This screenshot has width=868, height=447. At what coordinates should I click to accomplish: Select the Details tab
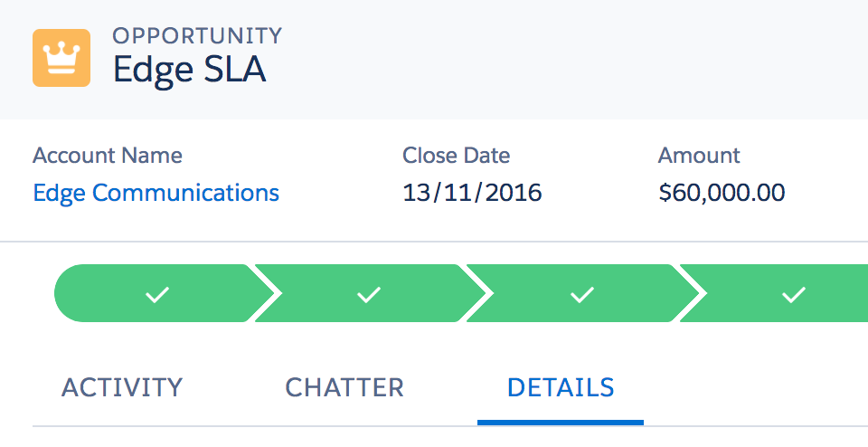[x=561, y=387]
